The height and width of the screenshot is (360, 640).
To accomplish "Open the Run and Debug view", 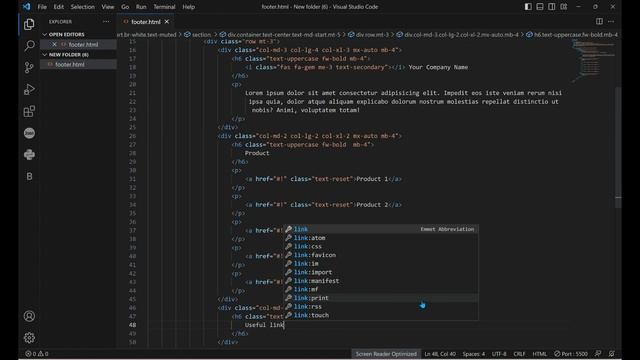I will click(x=29, y=89).
